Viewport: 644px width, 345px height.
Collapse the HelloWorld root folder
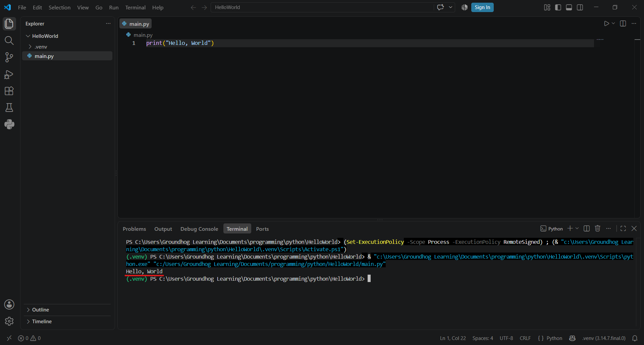click(67, 36)
